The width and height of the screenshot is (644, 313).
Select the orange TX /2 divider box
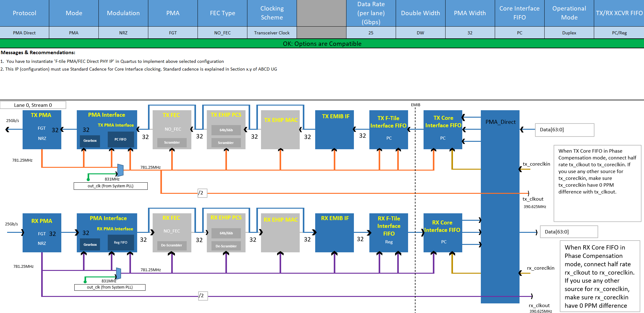pyautogui.click(x=202, y=193)
